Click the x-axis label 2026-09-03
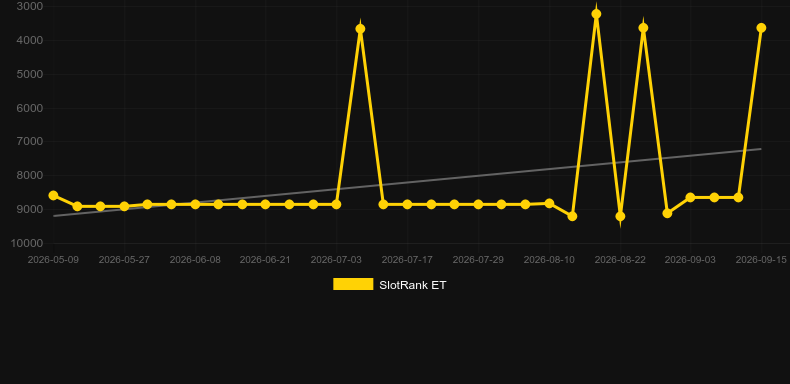The width and height of the screenshot is (790, 384). pos(690,260)
